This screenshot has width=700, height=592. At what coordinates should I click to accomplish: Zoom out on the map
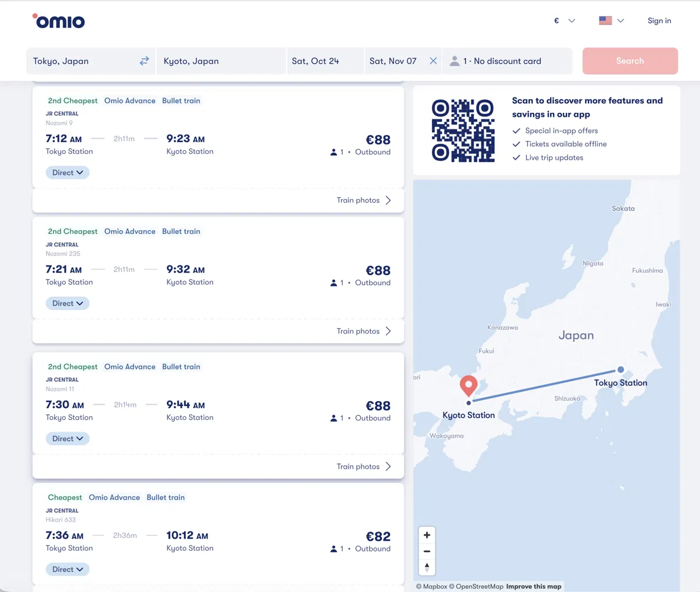point(427,551)
